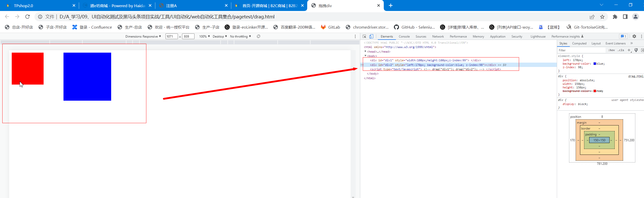Click the blue background-color swatch
644x198 pixels.
(x=595, y=64)
